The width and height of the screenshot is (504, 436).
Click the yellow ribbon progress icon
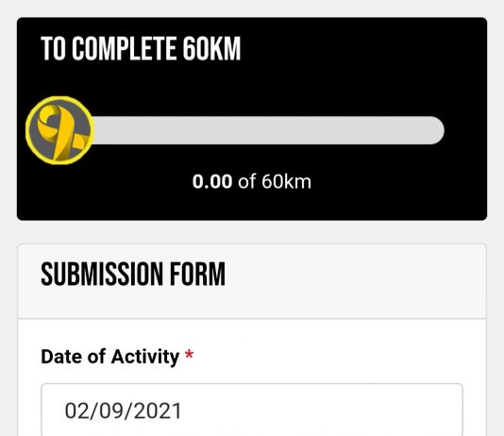point(59,130)
